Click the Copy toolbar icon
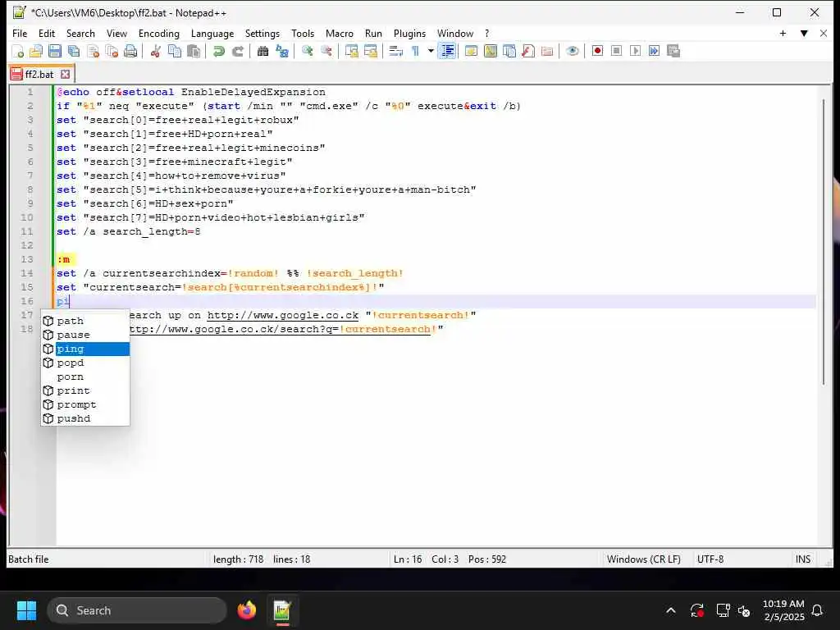 click(x=175, y=52)
